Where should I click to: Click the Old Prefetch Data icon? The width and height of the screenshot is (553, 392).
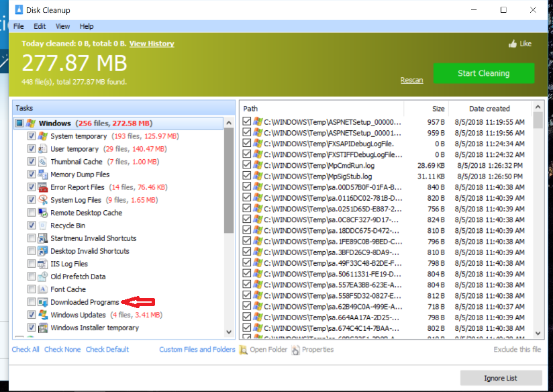tap(43, 277)
